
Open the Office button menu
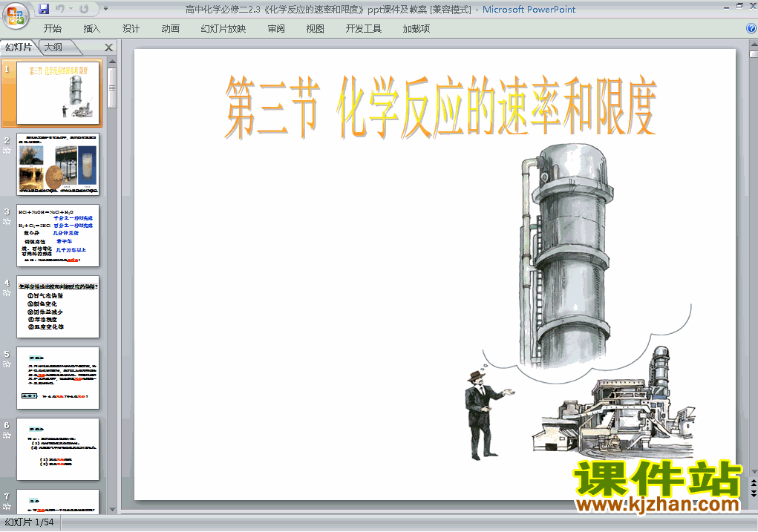(x=16, y=16)
